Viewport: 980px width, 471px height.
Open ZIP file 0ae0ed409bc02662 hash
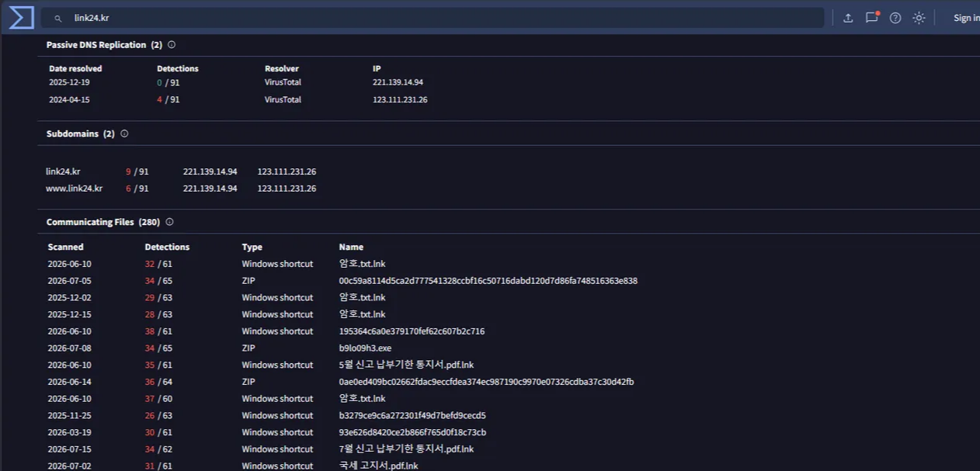486,382
